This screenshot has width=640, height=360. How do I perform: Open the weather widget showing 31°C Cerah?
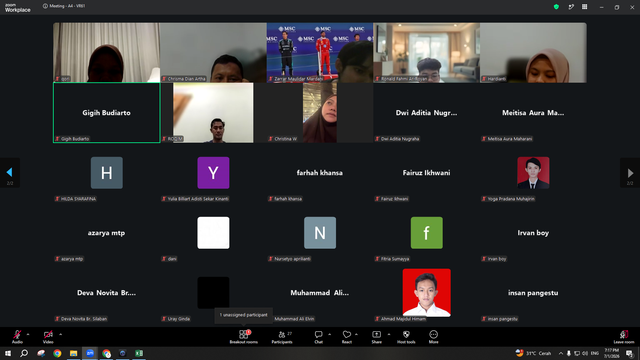(x=533, y=353)
